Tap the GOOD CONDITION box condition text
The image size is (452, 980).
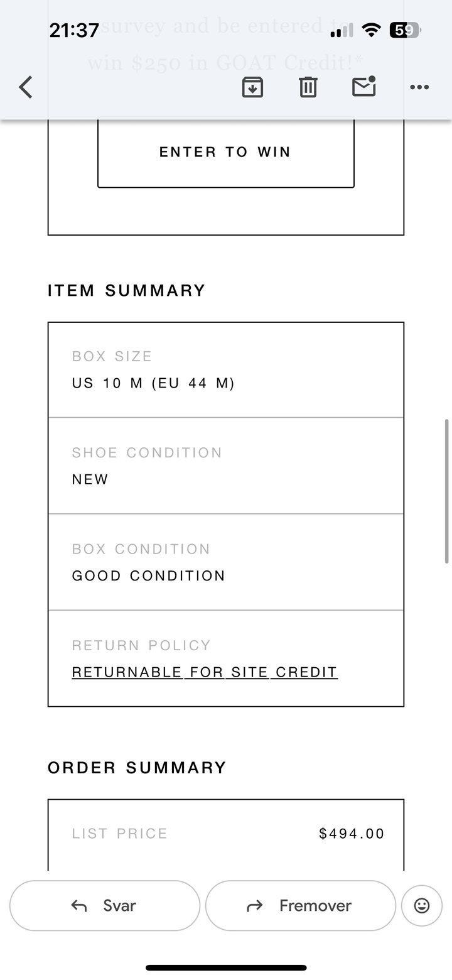point(149,576)
